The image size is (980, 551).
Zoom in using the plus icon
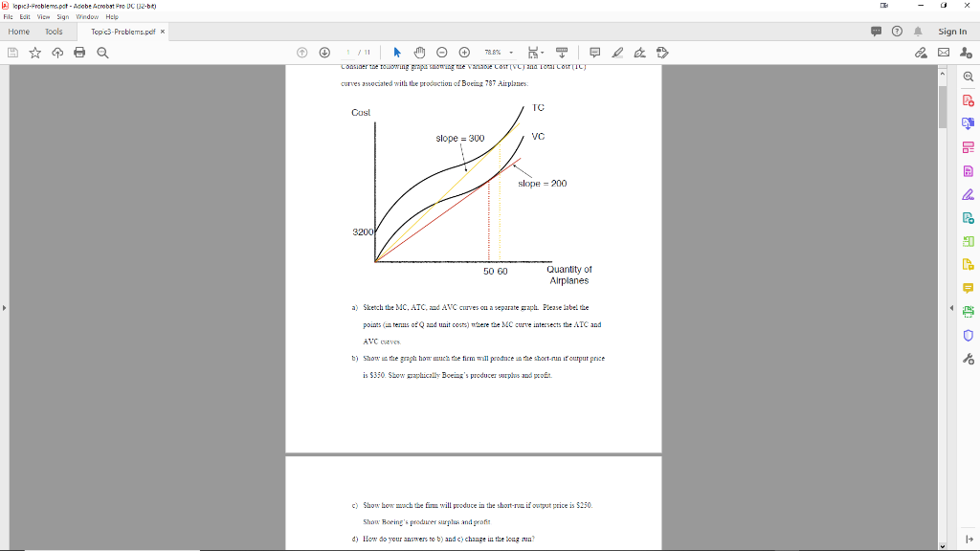pyautogui.click(x=465, y=53)
